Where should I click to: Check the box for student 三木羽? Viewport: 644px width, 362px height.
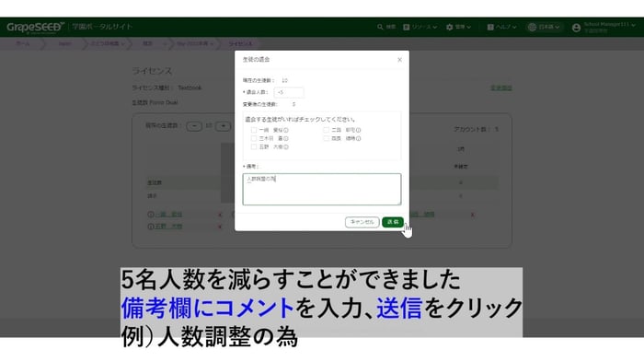click(254, 139)
